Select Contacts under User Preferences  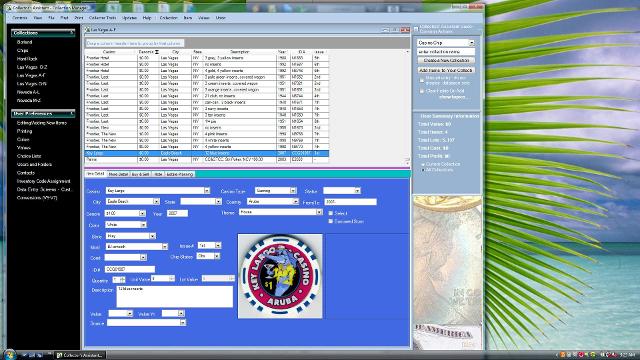click(x=26, y=173)
